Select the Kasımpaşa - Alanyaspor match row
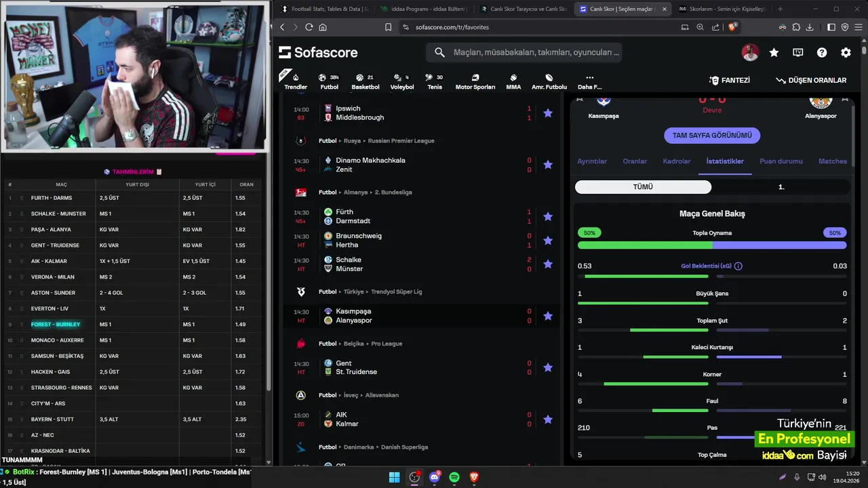This screenshot has height=488, width=868. 422,316
